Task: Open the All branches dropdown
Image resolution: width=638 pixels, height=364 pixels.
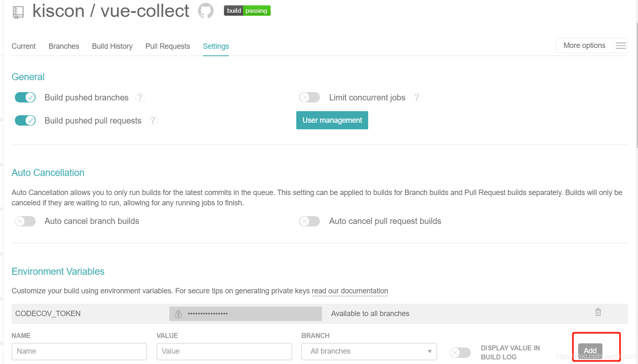Action: [369, 351]
